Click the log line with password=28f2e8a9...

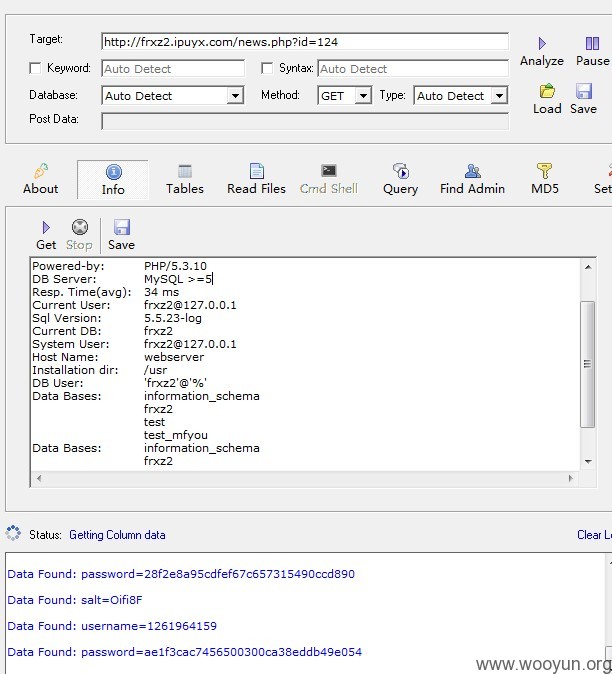[181, 574]
